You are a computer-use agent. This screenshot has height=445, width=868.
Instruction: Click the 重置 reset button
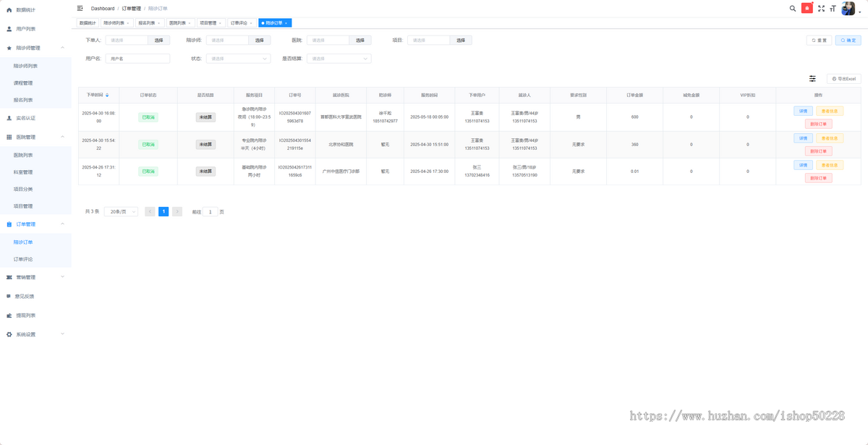819,41
